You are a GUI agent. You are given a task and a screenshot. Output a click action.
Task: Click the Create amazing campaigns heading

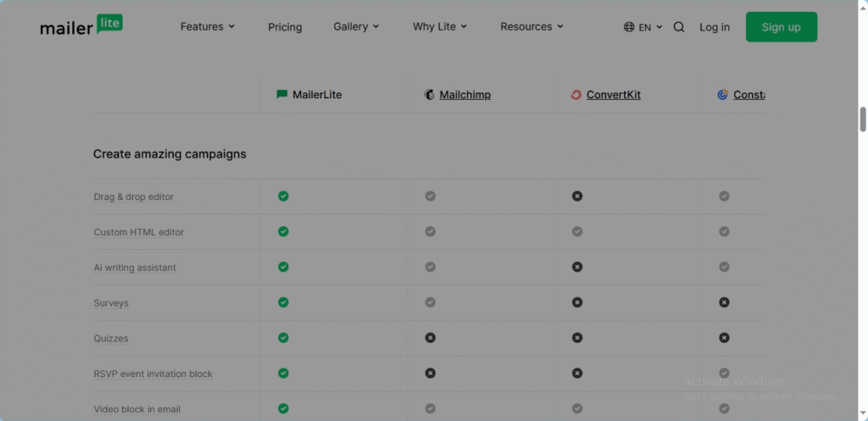170,154
